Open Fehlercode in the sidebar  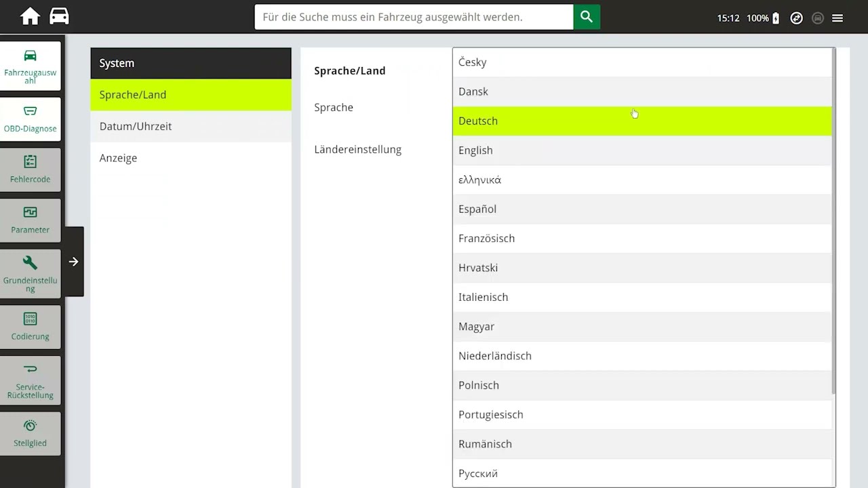[31, 169]
